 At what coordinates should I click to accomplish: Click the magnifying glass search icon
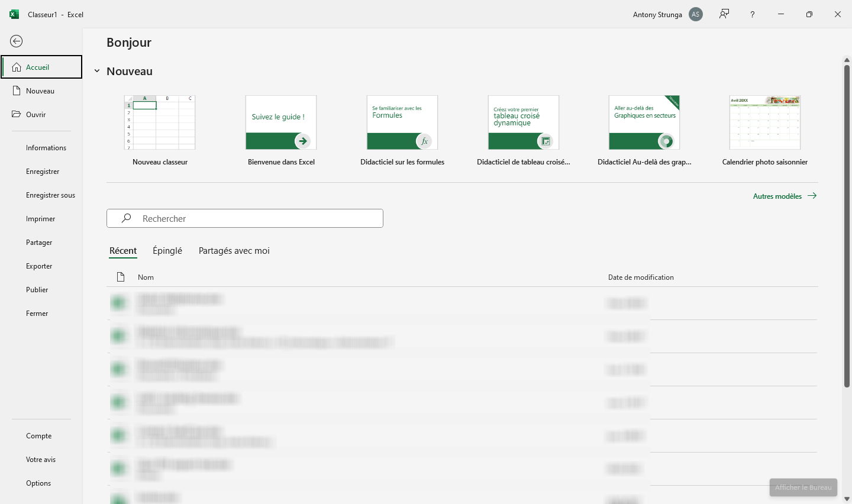coord(126,218)
